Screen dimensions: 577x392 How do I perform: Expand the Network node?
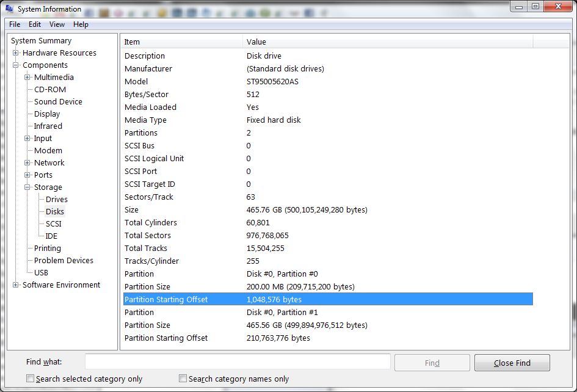27,162
